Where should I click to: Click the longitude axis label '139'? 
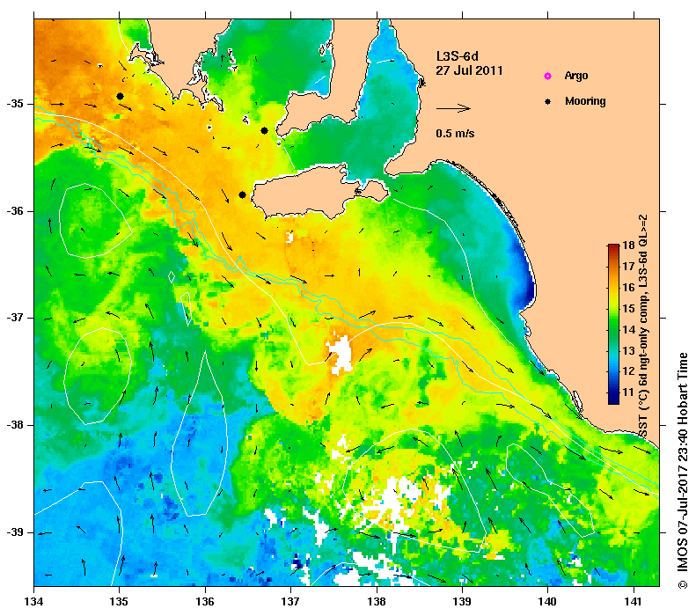[463, 602]
